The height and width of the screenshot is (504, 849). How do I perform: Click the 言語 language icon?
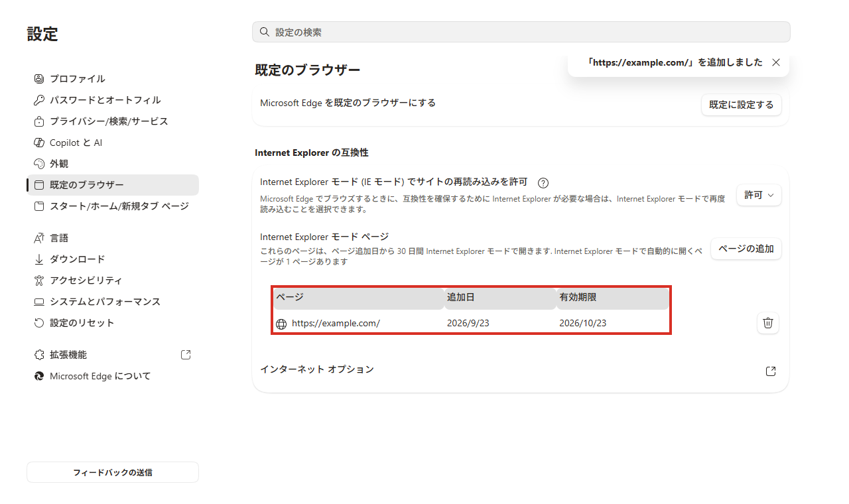tap(38, 238)
